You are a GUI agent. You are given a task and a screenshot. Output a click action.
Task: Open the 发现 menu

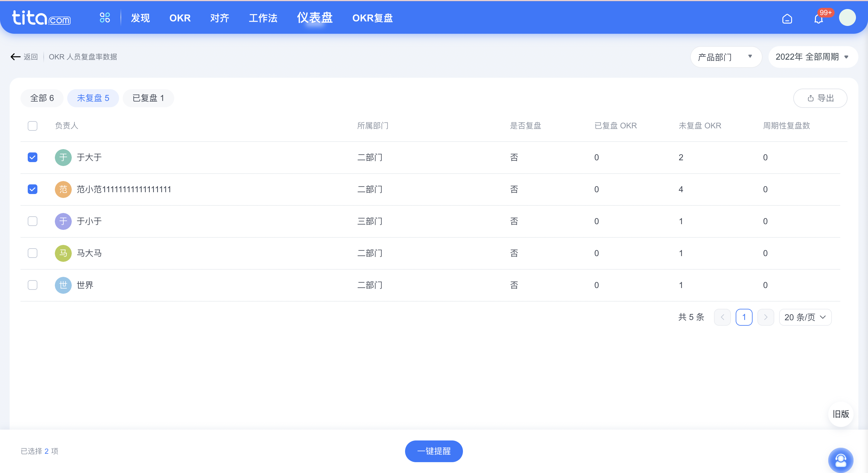coord(140,18)
